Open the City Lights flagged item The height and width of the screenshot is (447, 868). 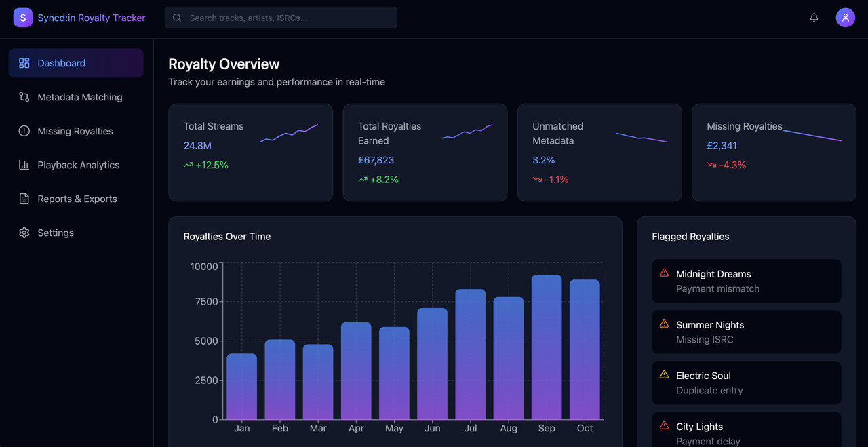tap(747, 429)
